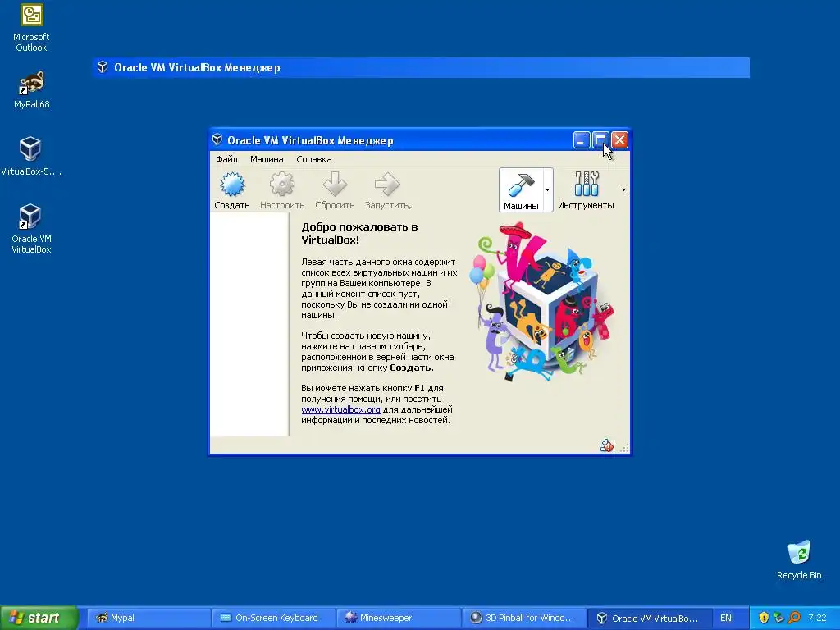This screenshot has height=630, width=840.
Task: Click the VirtualBox cube icon in the title bar
Action: click(x=217, y=139)
